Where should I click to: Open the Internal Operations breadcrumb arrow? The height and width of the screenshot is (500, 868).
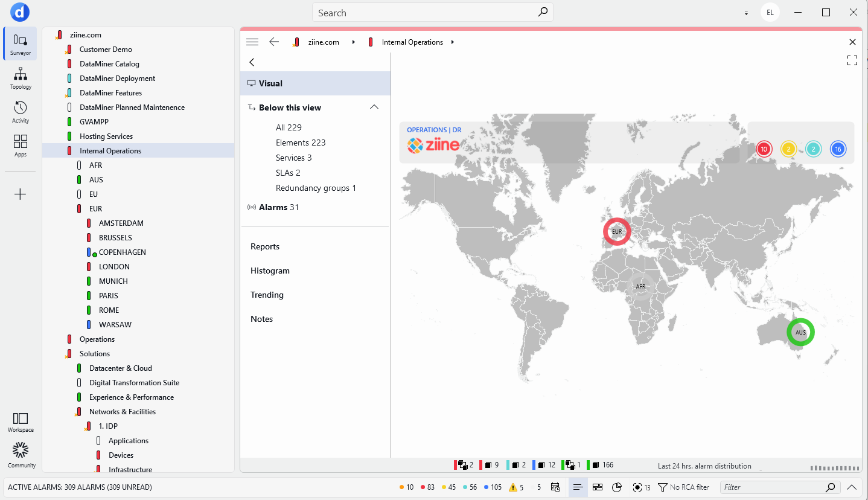tap(453, 42)
